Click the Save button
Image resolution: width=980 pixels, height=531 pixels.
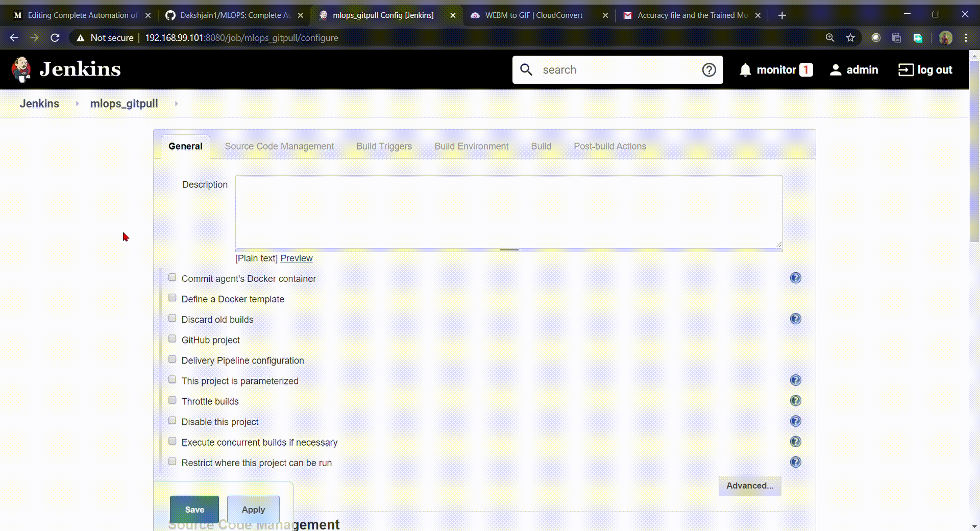coord(194,510)
